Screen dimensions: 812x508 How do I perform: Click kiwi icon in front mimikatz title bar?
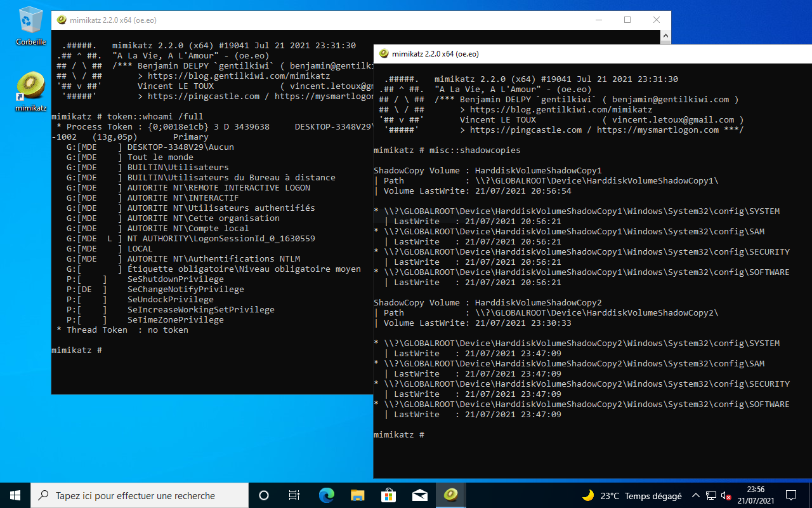click(384, 54)
